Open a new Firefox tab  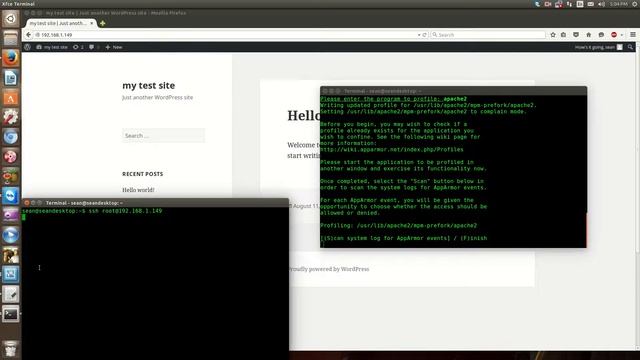102,23
